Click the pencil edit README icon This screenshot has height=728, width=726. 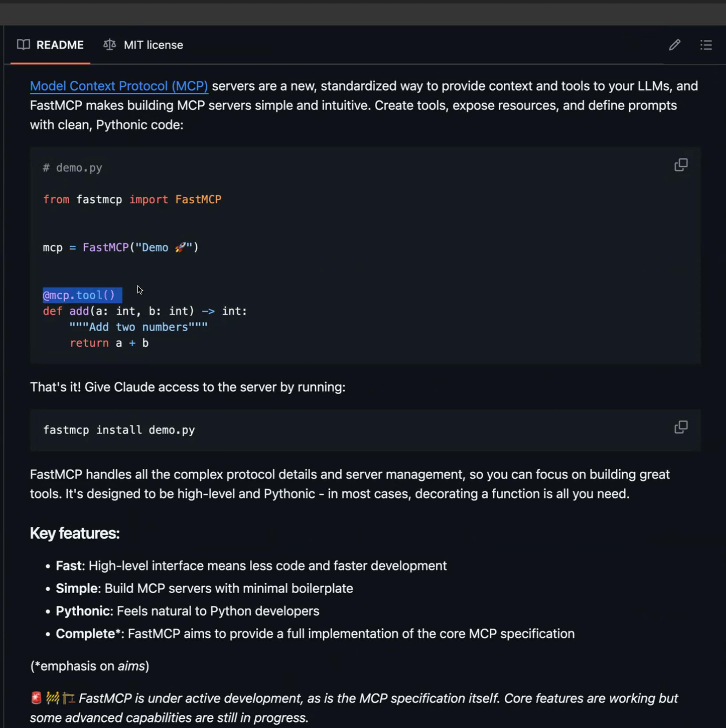674,45
